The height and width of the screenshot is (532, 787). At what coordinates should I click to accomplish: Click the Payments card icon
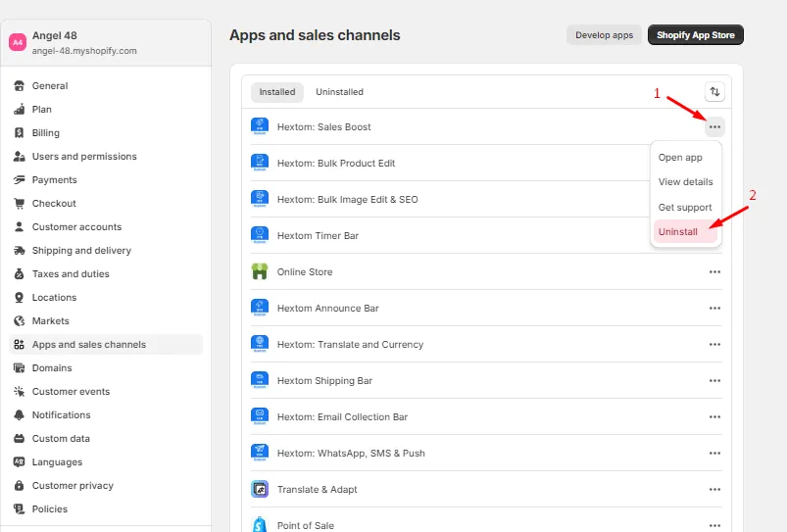click(19, 179)
